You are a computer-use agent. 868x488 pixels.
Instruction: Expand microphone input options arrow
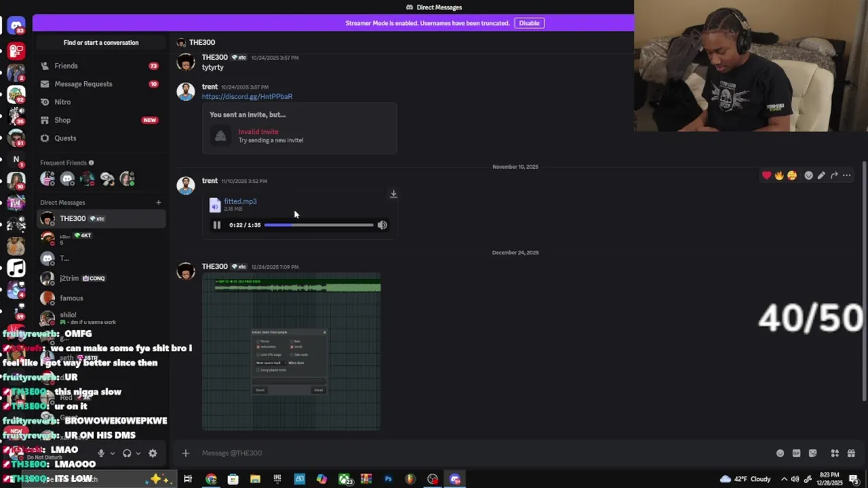coord(112,453)
